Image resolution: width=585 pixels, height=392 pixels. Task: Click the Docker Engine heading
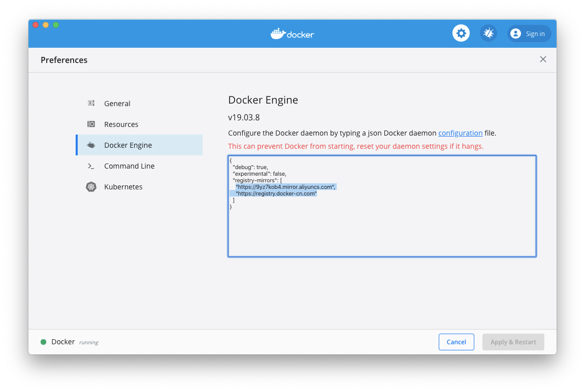pos(263,100)
